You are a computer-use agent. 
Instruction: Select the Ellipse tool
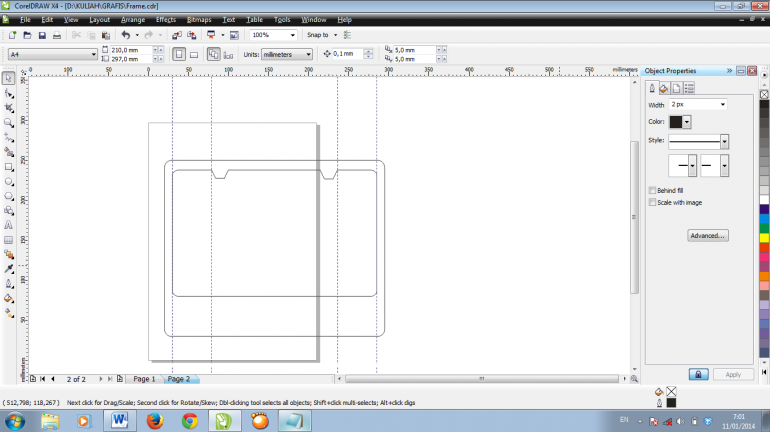[x=8, y=182]
